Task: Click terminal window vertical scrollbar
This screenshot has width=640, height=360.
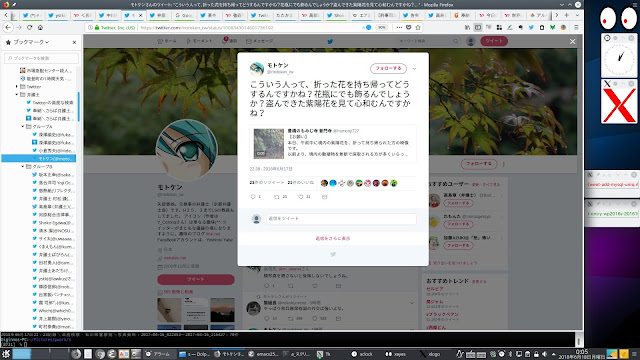Action: [578, 340]
